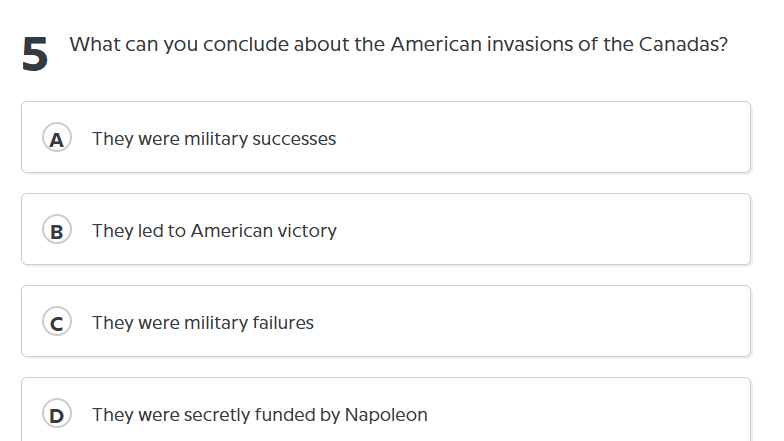Click the word "successes" in option A
Screen dimensions: 784x441
[x=294, y=139]
